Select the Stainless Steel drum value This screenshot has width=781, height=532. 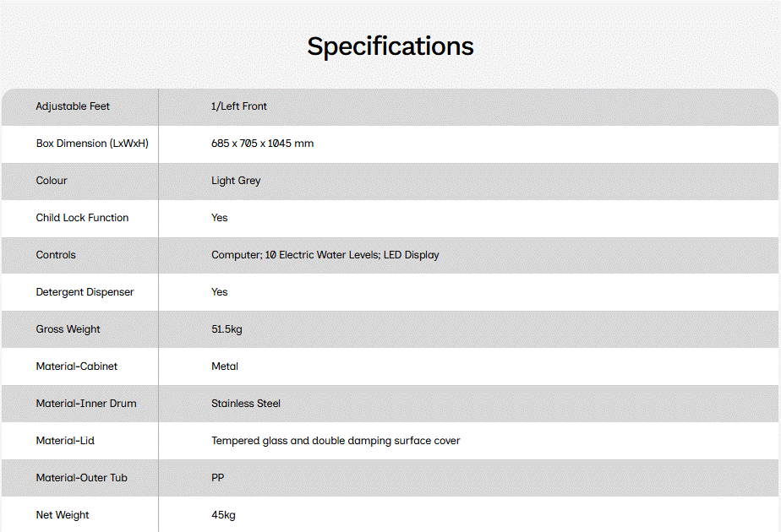(246, 404)
